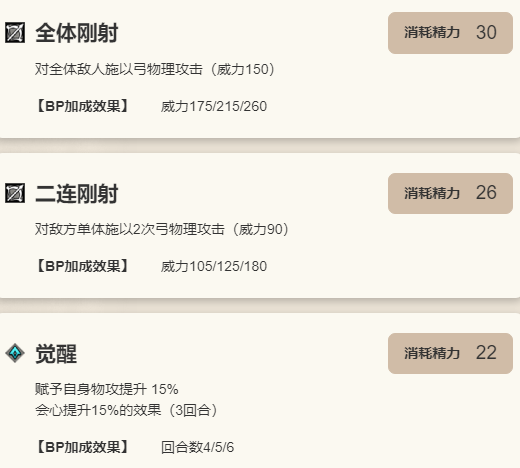Image resolution: width=520 pixels, height=468 pixels.
Task: Select the 二连刚射 skill title
Action: (76, 193)
